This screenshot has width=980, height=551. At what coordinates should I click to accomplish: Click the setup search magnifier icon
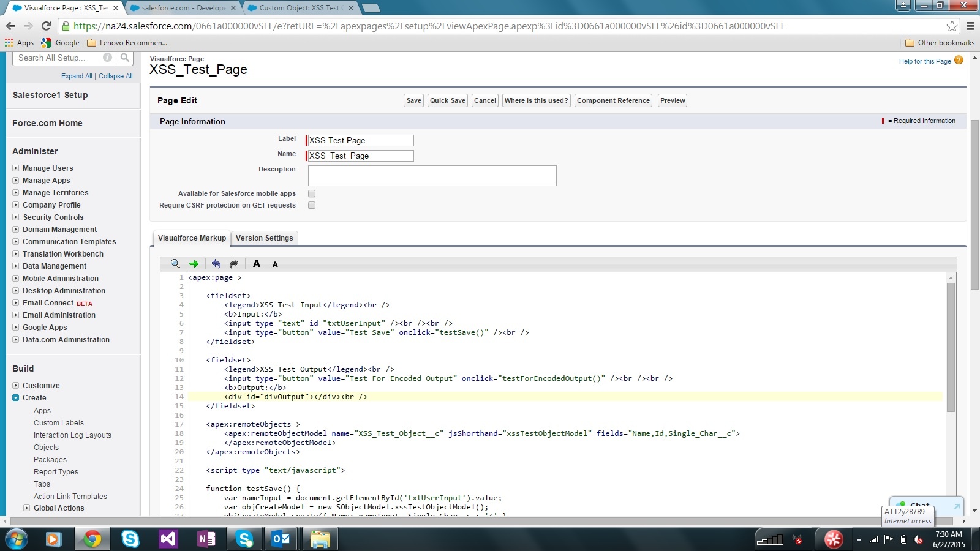pyautogui.click(x=125, y=58)
